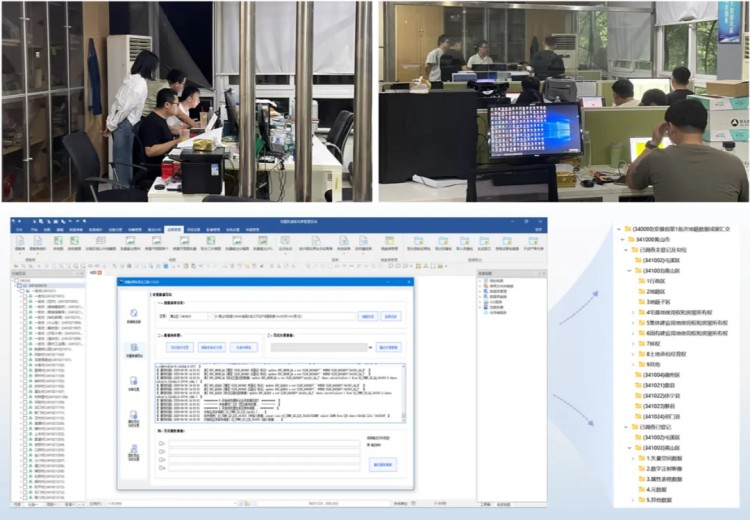Viewport: 750px width, 520px height.
Task: Click the rightmost icon in the ribbon toolbar
Action: point(531,241)
